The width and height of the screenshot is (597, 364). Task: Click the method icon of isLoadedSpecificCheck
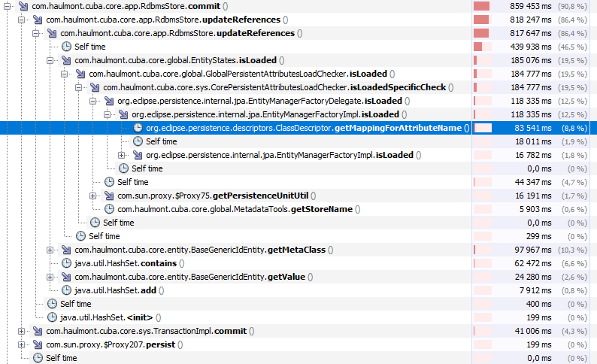(94, 87)
